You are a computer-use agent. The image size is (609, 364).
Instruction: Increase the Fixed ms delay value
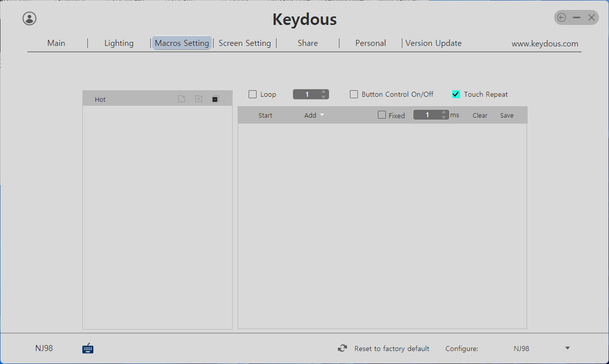(x=444, y=112)
